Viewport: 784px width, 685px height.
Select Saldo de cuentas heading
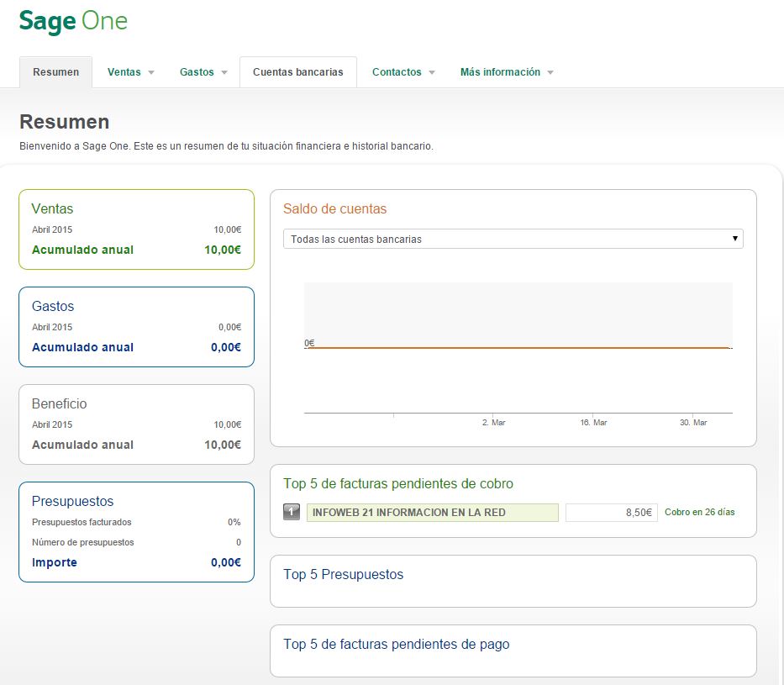point(334,208)
